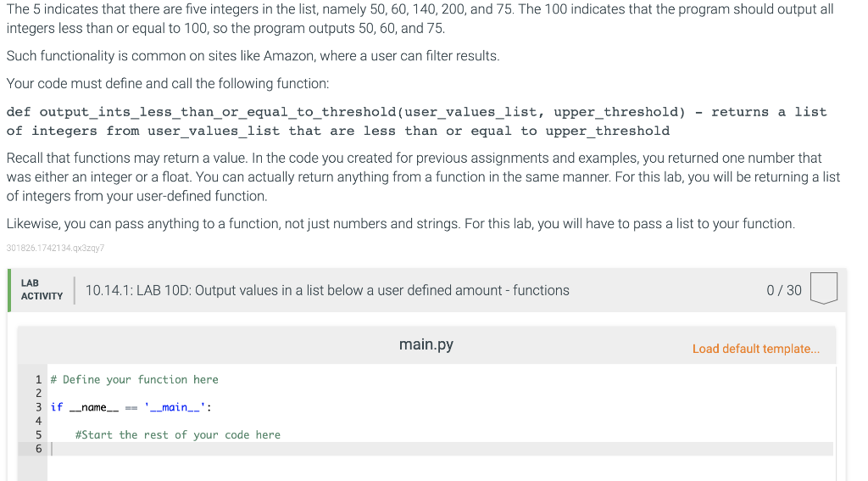The width and height of the screenshot is (868, 481).
Task: Click the LAB ACTIVITY label
Action: tap(42, 290)
